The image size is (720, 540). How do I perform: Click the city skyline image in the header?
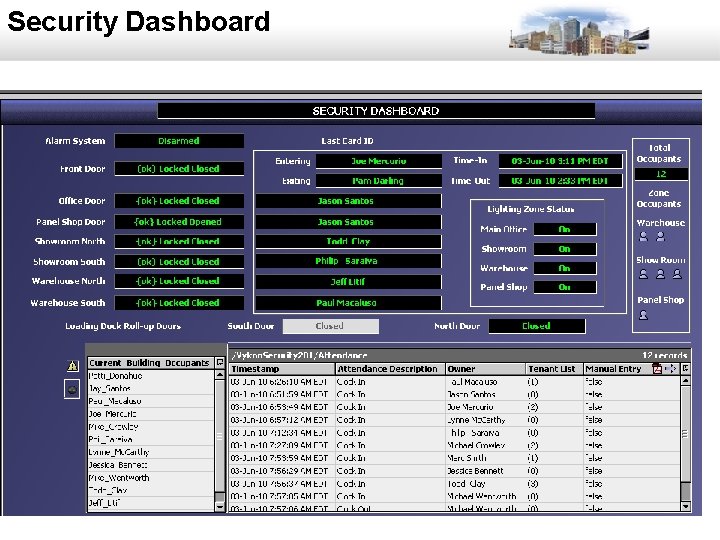[579, 32]
